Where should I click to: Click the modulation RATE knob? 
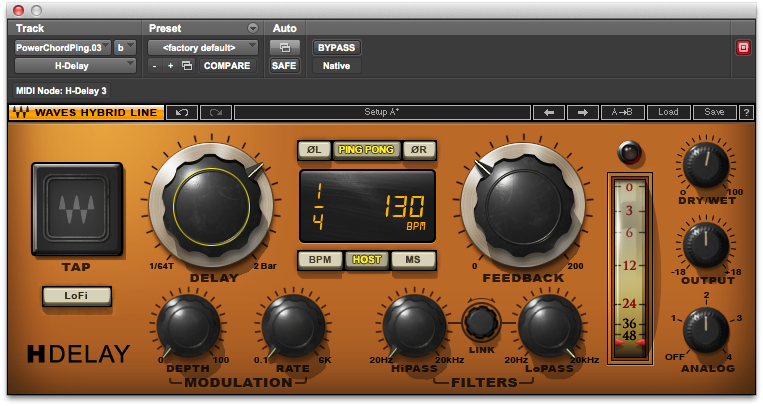293,325
